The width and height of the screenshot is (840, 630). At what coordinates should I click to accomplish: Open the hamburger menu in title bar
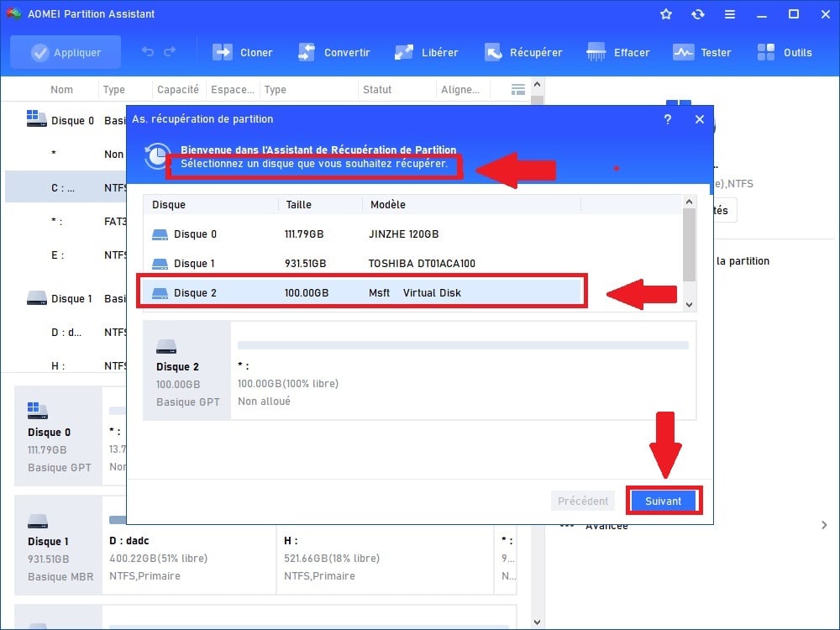click(730, 14)
